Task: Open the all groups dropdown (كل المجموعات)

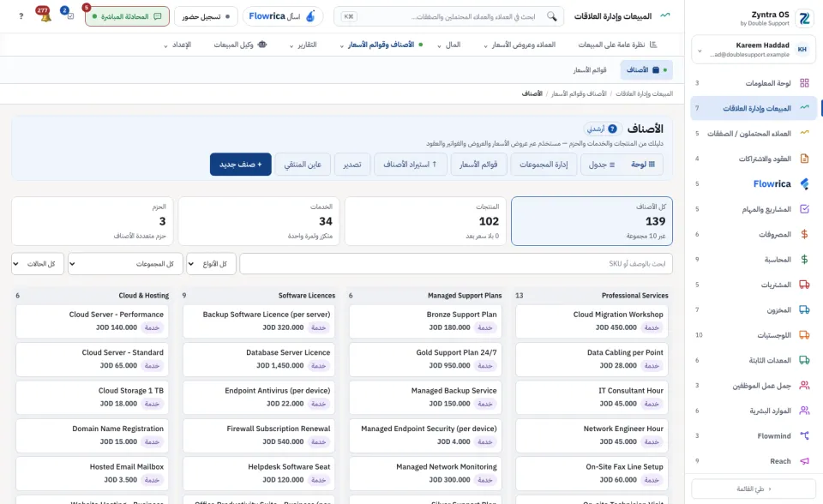Action: coord(125,263)
